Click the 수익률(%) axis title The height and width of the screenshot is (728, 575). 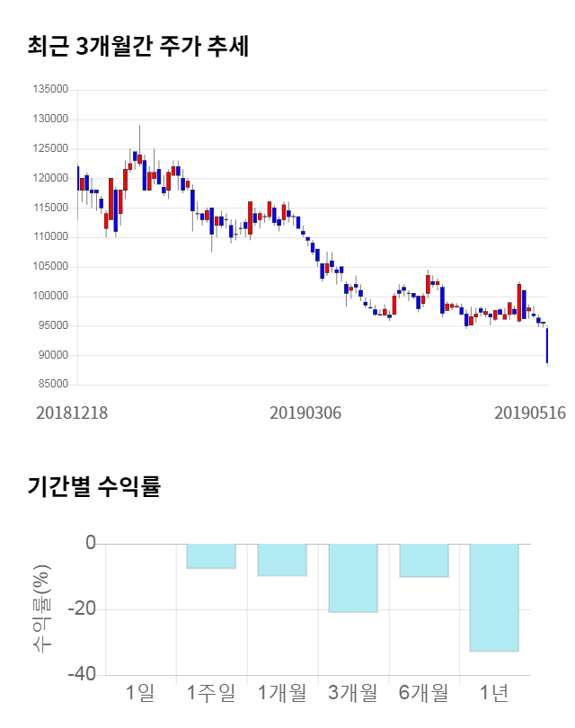click(42, 609)
